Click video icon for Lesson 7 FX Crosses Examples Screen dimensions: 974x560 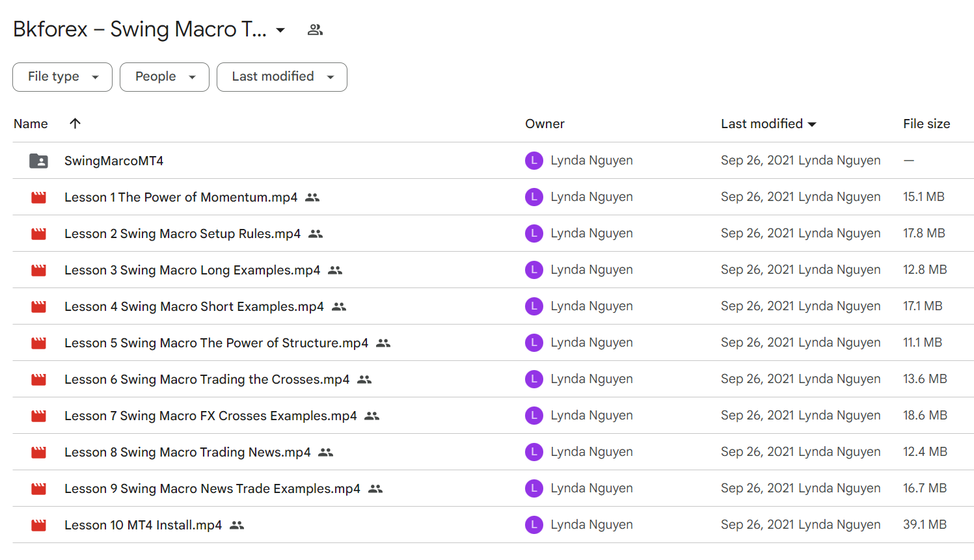pyautogui.click(x=39, y=416)
